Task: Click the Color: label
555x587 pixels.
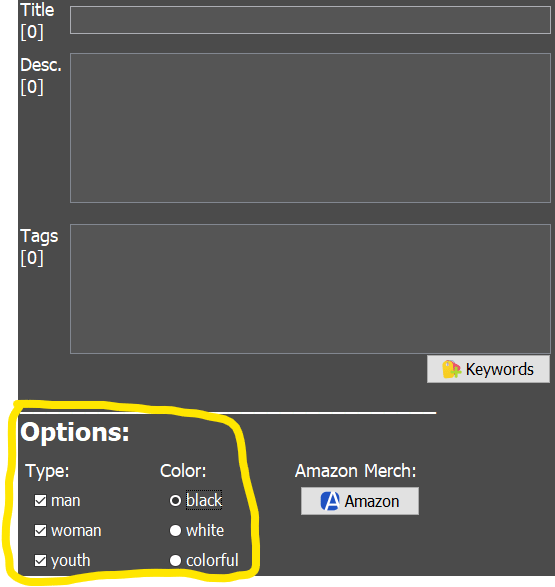Action: [x=183, y=471]
